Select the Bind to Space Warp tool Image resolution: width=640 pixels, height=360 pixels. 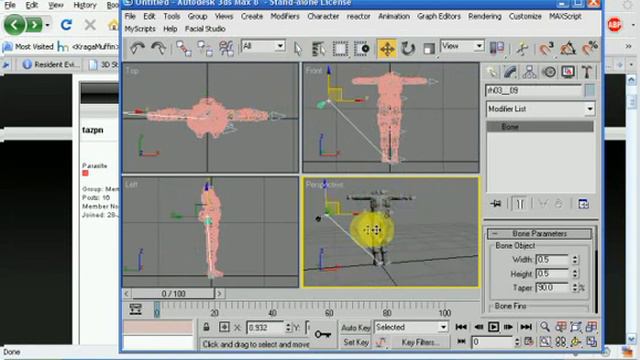coord(226,49)
